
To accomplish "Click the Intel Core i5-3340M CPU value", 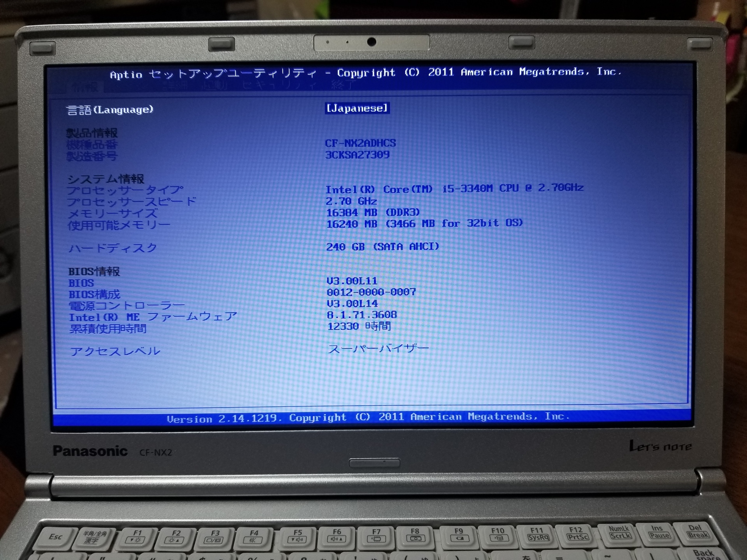I will (x=454, y=189).
